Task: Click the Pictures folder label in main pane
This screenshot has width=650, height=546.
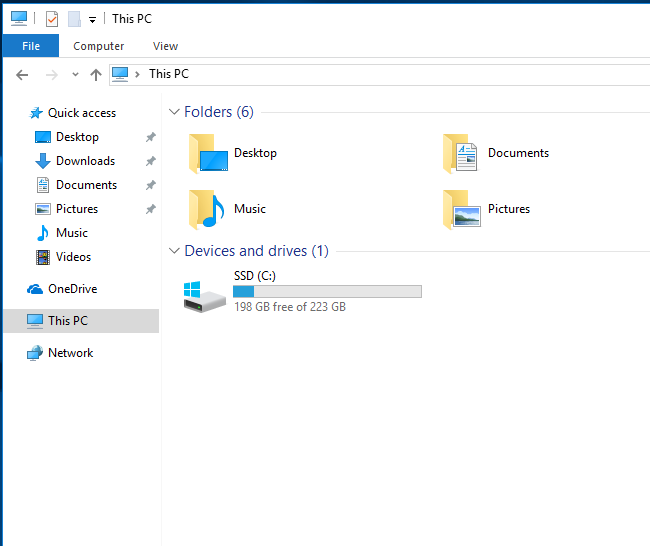Action: click(x=509, y=209)
